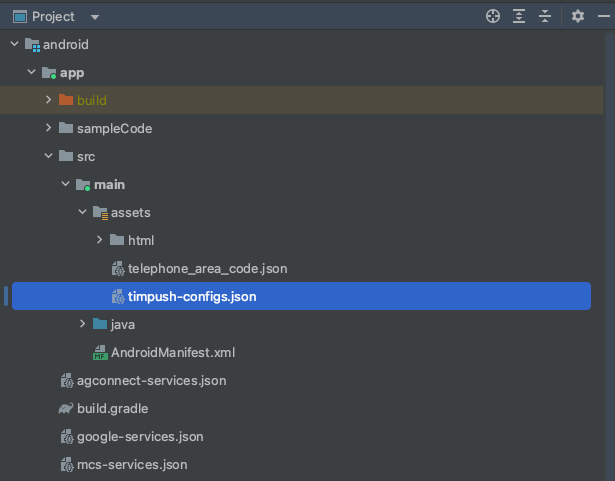The height and width of the screenshot is (481, 615).
Task: Click the build.gradle elephant icon
Action: 66,409
